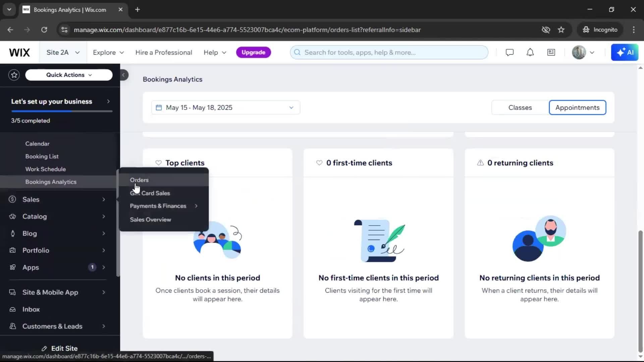Click the Customers & Leads icon
Image resolution: width=644 pixels, height=362 pixels.
(x=12, y=326)
